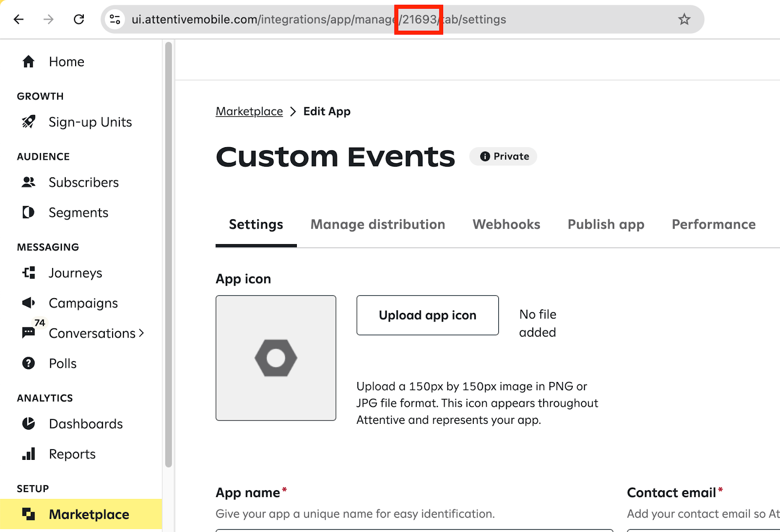Click the Polls question mark icon
The image size is (780, 532).
pyautogui.click(x=28, y=363)
